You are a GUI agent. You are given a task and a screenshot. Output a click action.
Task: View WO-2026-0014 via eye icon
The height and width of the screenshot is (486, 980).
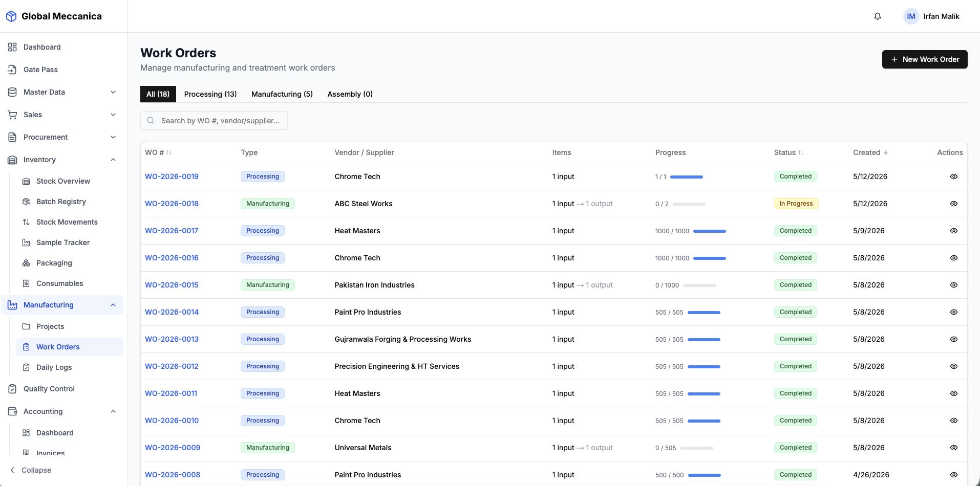tap(953, 312)
